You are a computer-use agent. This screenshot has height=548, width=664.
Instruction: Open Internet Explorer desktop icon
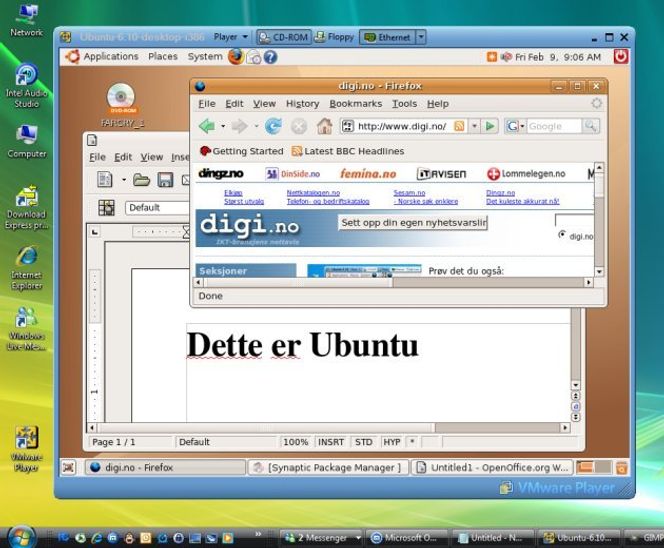(x=26, y=267)
